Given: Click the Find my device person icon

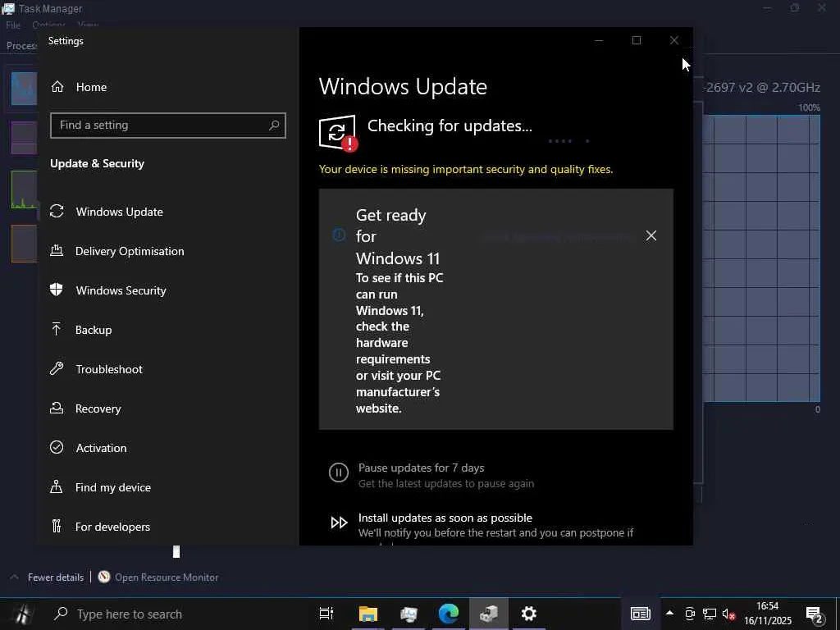Looking at the screenshot, I should [57, 486].
